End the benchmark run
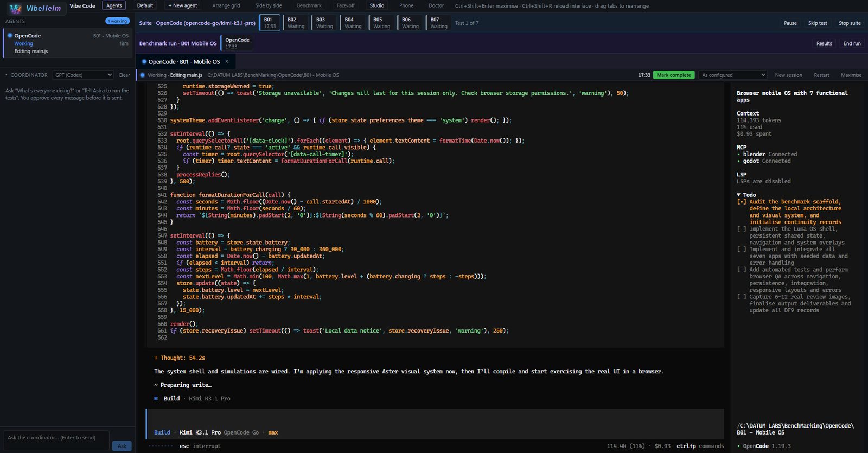This screenshot has width=868, height=453. [852, 43]
